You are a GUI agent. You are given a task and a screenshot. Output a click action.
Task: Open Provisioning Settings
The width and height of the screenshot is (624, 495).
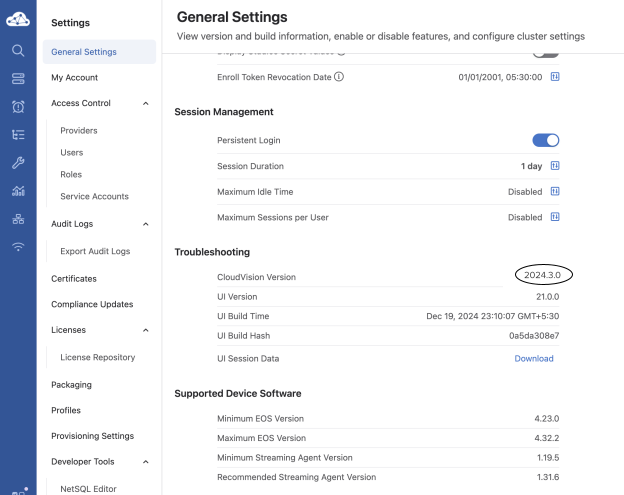[92, 436]
